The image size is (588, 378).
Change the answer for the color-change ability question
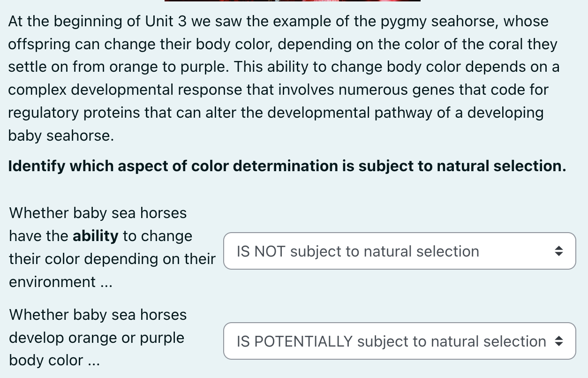400,251
